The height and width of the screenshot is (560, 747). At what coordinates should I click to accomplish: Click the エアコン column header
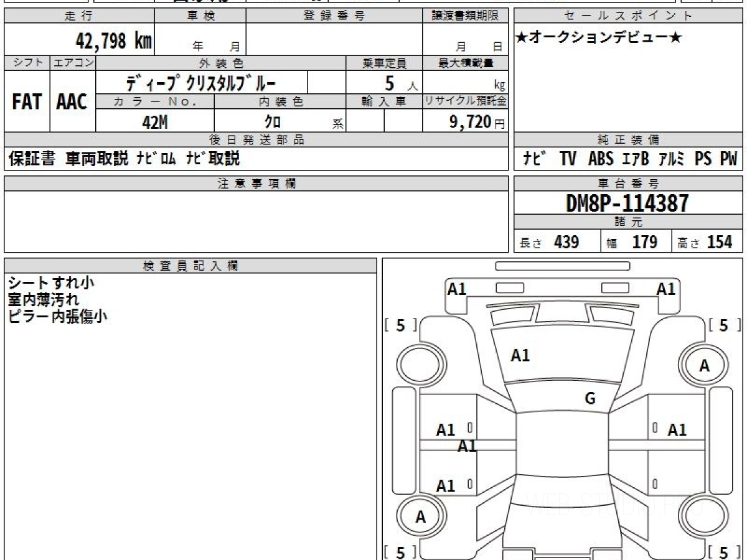click(x=73, y=63)
